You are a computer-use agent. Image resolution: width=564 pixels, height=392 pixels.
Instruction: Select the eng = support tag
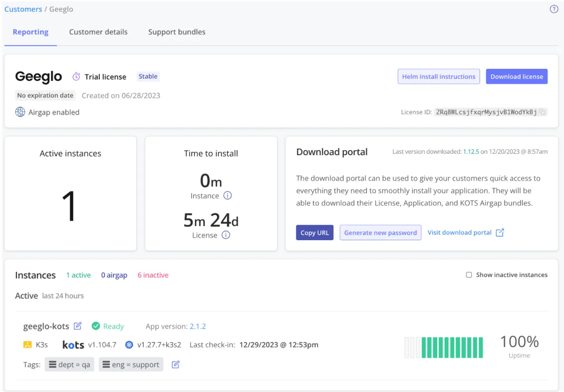[131, 365]
